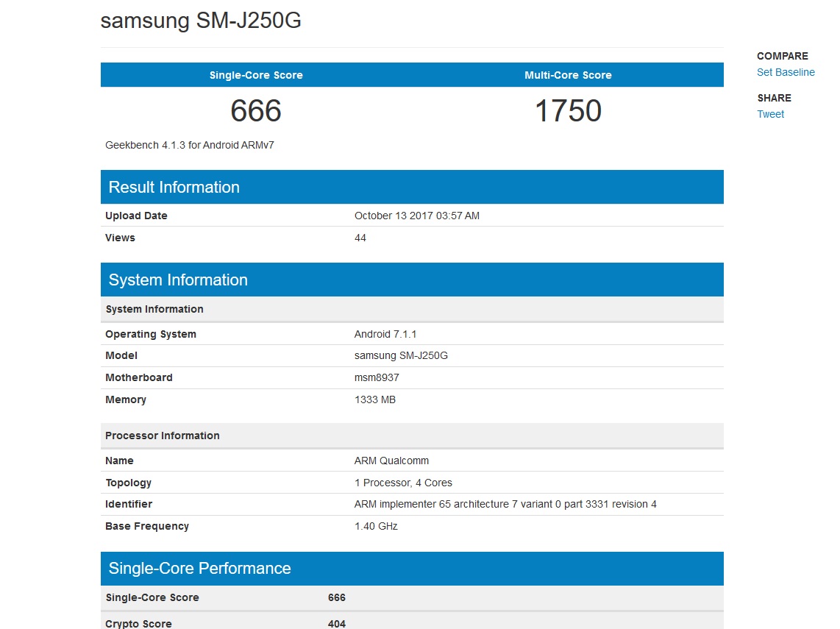This screenshot has width=840, height=629.
Task: Click the Identifier label
Action: tap(129, 504)
